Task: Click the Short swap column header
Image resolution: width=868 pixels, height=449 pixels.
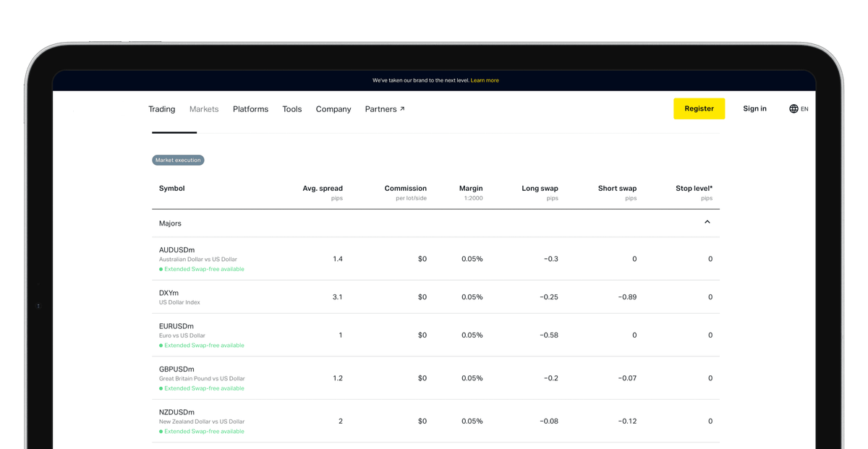Action: pyautogui.click(x=617, y=188)
